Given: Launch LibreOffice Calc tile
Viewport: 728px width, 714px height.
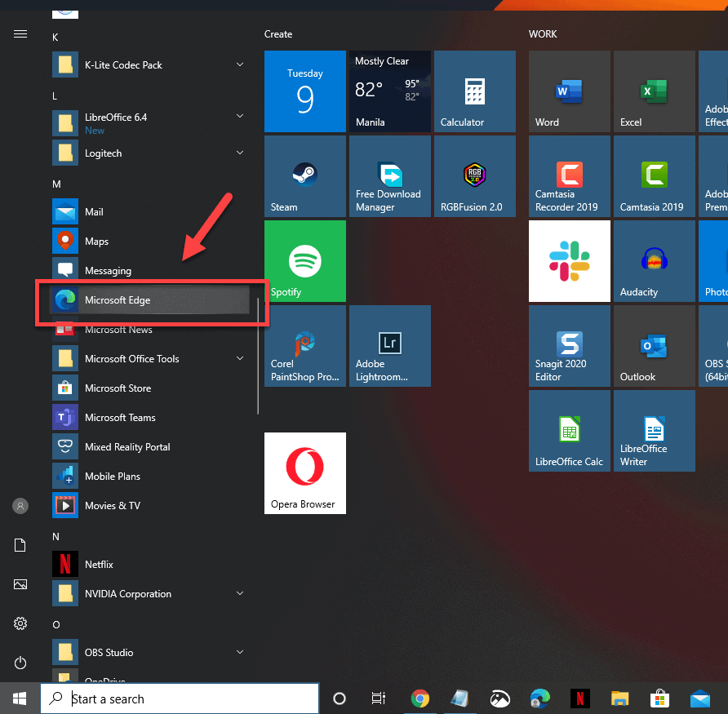Looking at the screenshot, I should (x=569, y=431).
